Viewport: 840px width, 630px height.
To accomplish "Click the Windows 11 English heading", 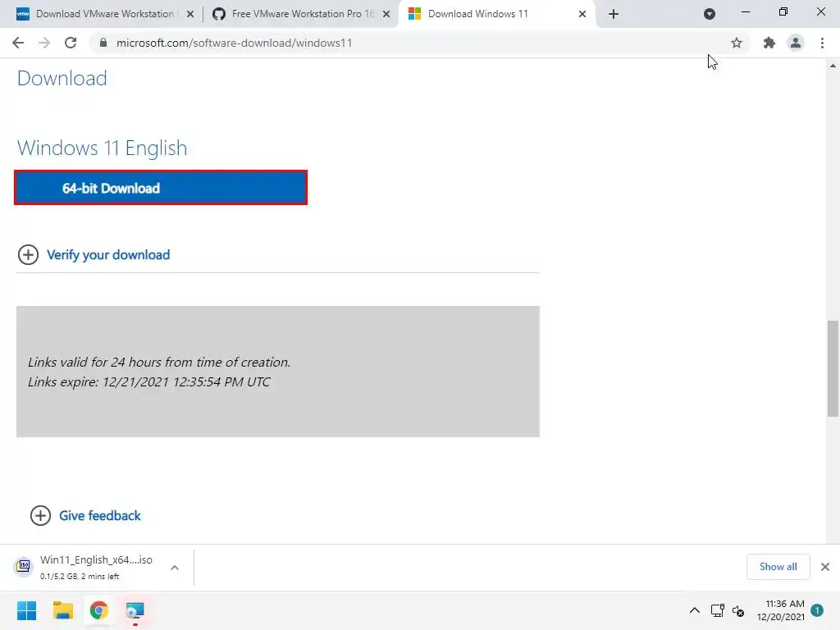I will click(103, 148).
